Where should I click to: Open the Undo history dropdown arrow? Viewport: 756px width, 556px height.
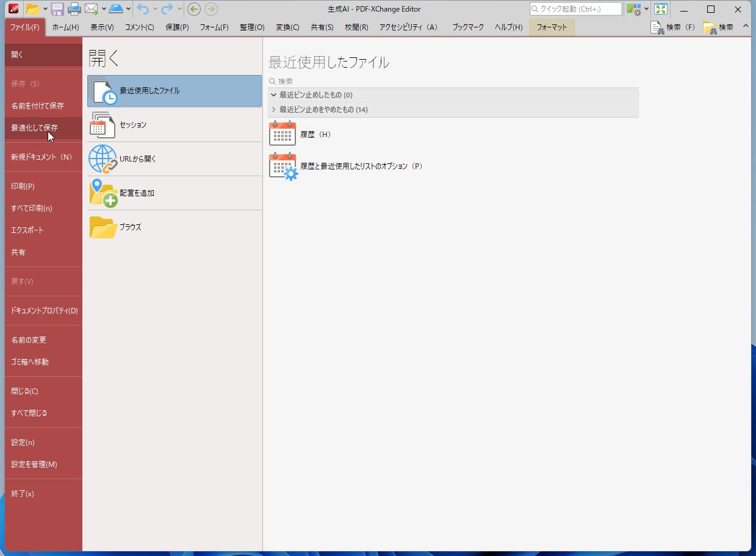click(x=155, y=9)
